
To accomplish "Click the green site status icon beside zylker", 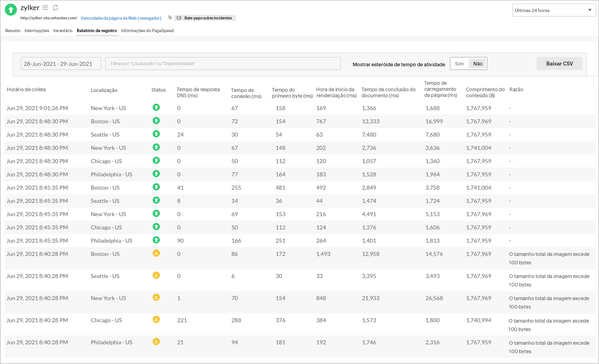I will [10, 9].
